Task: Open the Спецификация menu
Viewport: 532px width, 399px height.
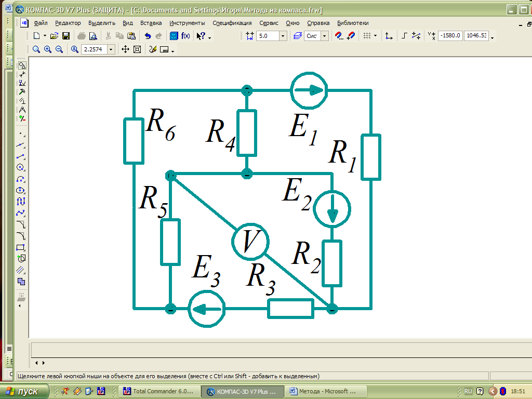Action: (232, 23)
